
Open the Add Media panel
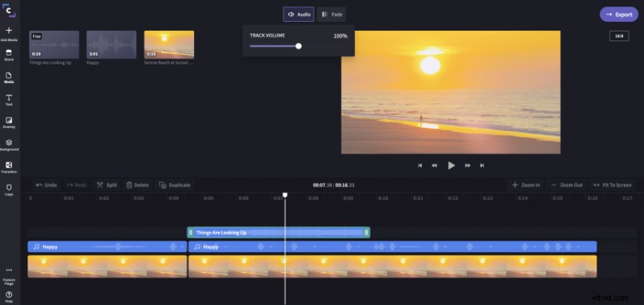click(9, 34)
